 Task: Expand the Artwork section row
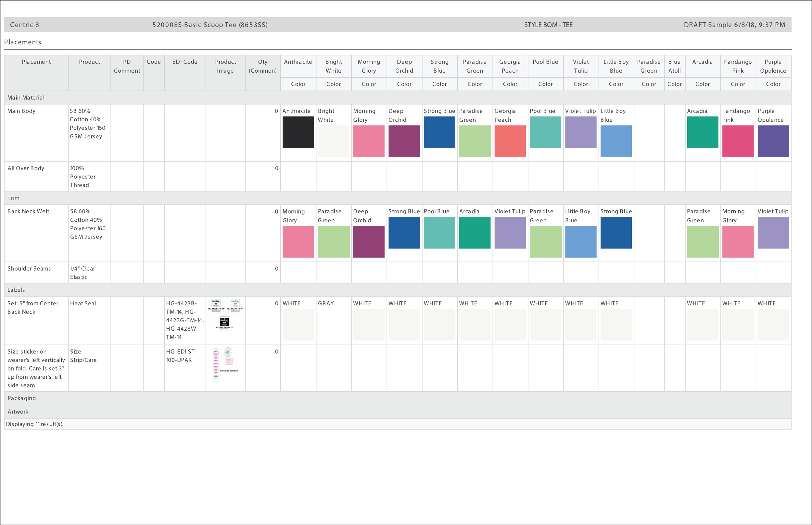click(18, 412)
